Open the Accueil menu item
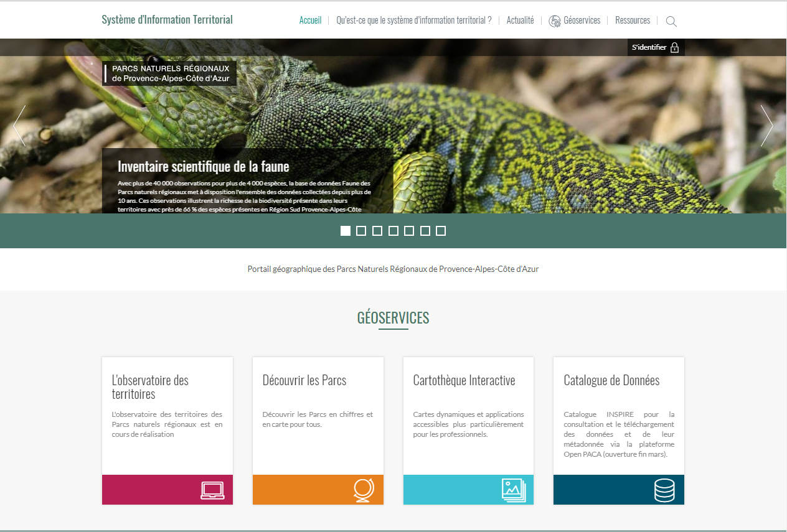Image resolution: width=787 pixels, height=532 pixels. click(x=310, y=21)
